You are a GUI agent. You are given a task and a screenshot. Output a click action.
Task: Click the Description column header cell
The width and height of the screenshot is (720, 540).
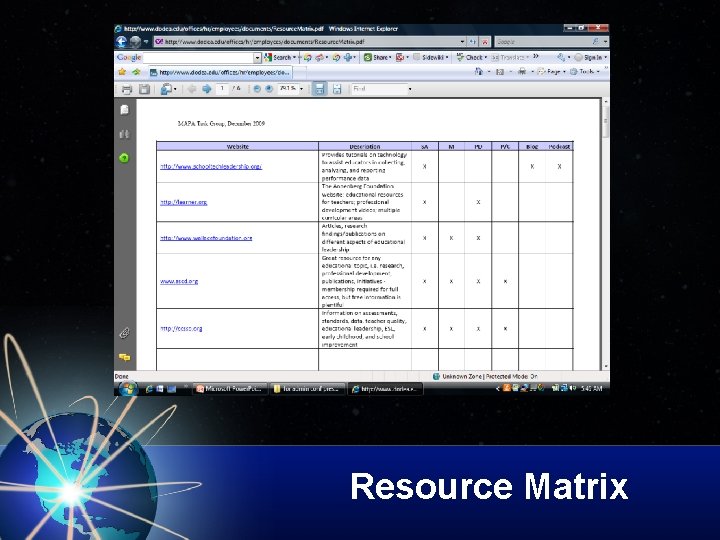365,146
